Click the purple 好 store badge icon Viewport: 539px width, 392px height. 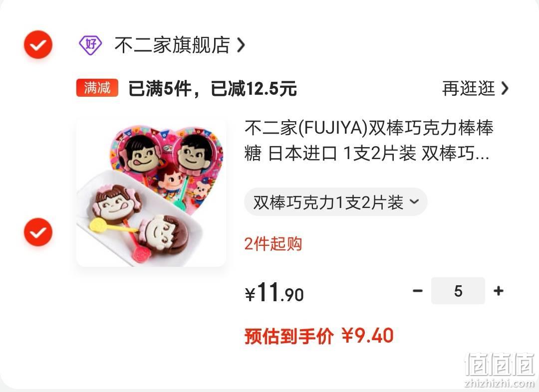click(x=90, y=45)
